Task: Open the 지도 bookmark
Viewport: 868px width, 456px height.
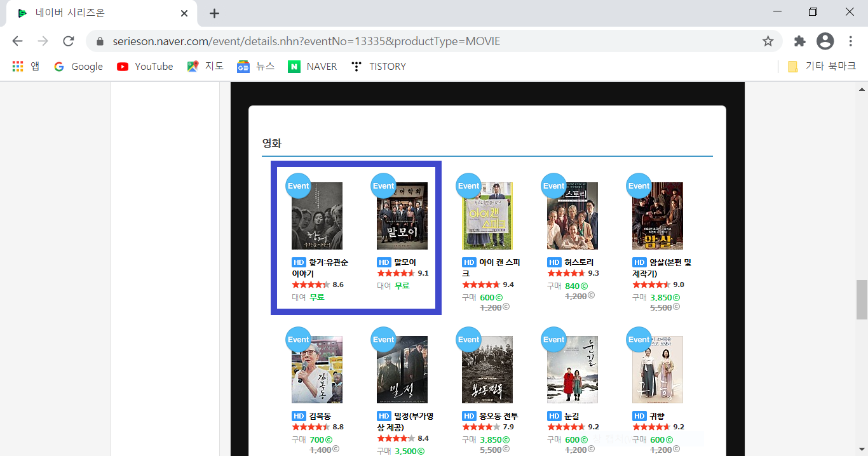Action: (x=205, y=66)
